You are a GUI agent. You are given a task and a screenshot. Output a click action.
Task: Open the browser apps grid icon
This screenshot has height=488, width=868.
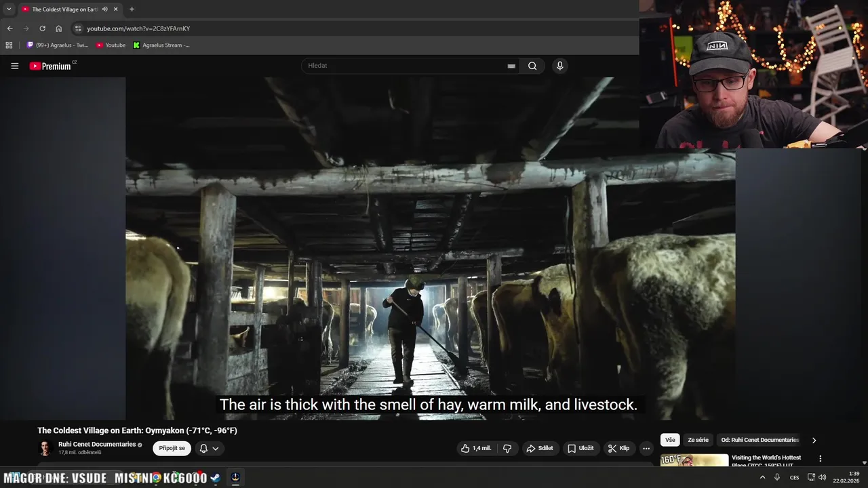[x=9, y=45]
